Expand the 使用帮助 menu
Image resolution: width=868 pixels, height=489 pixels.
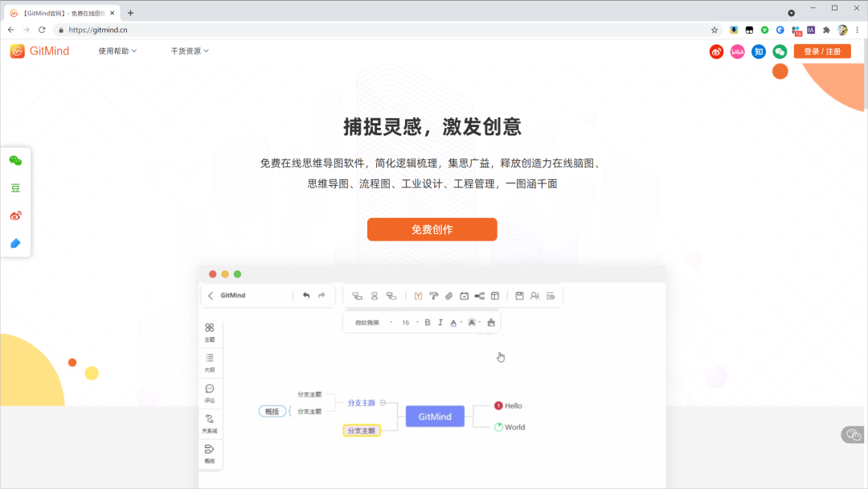117,51
